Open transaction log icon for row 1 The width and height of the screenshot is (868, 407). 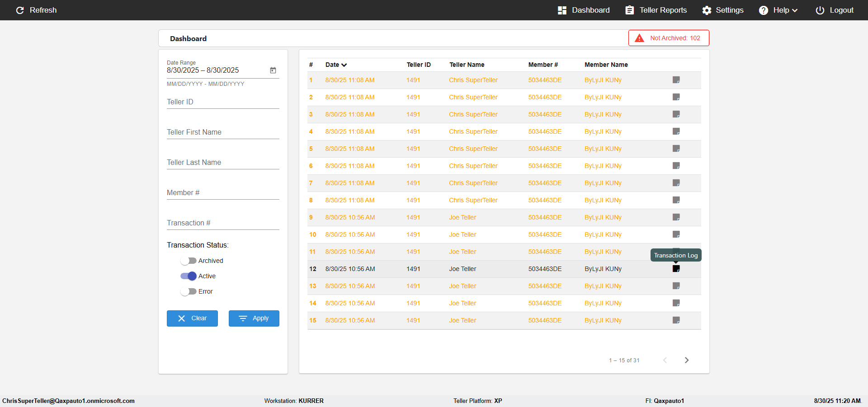676,80
